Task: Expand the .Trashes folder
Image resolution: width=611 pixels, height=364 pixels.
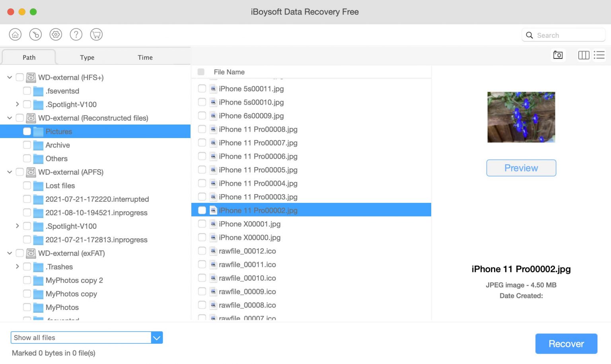Action: click(x=17, y=267)
